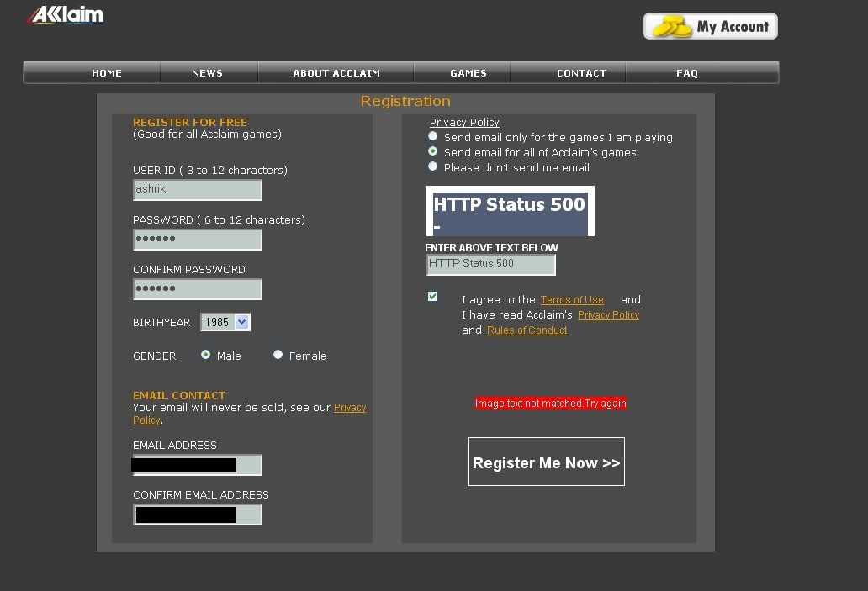Image resolution: width=868 pixels, height=591 pixels.
Task: Open Privacy Policy link under Email Contact
Action: [350, 408]
